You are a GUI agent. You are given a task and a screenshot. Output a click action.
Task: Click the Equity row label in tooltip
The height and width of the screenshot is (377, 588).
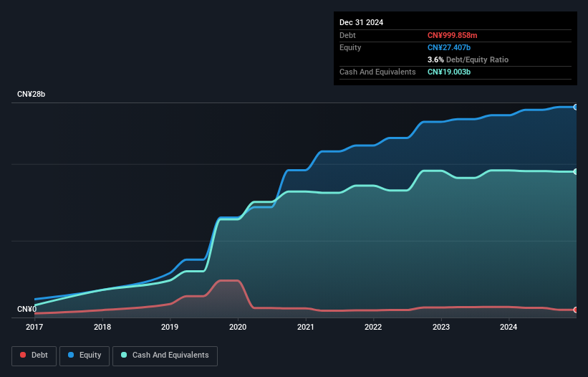coord(350,47)
